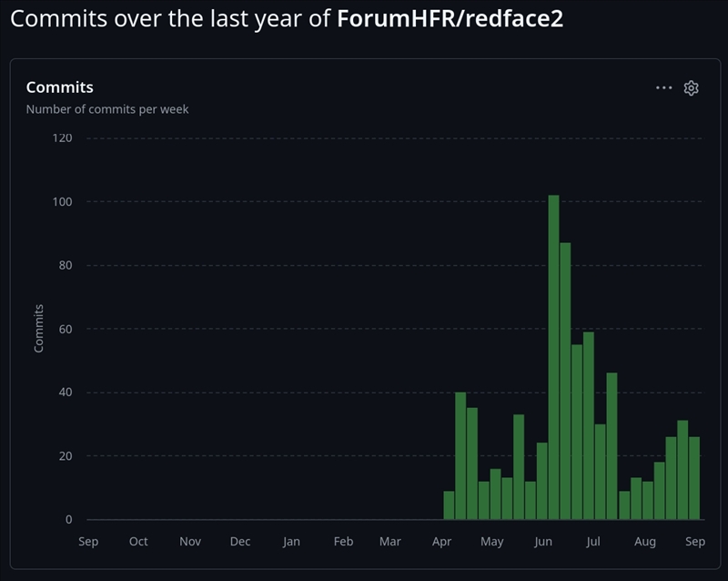
Task: Click the 'Number of commits per week' subtitle
Action: (x=107, y=109)
